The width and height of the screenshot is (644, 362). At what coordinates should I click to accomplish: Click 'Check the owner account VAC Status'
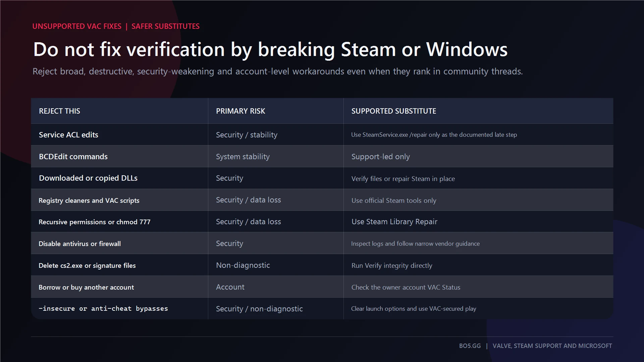click(406, 287)
